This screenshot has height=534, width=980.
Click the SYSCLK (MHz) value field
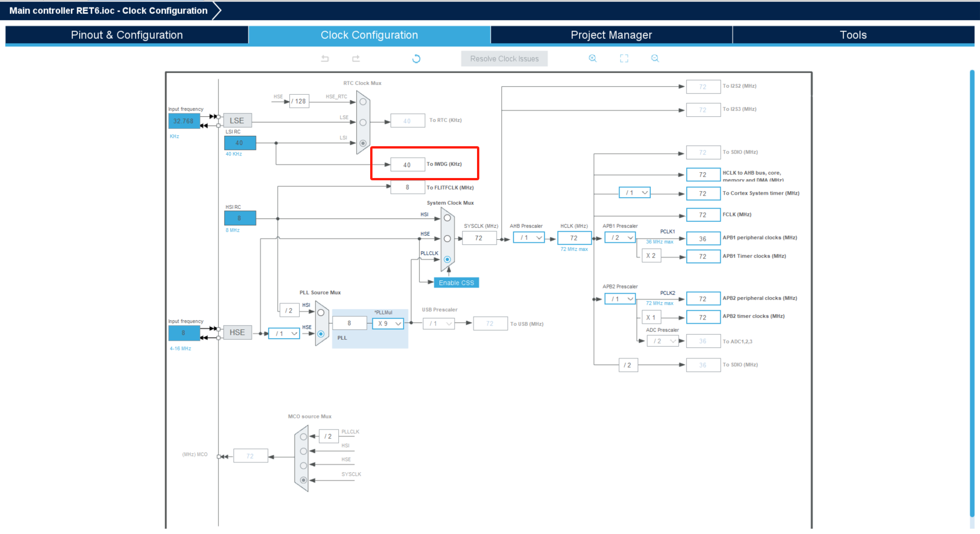(x=479, y=238)
